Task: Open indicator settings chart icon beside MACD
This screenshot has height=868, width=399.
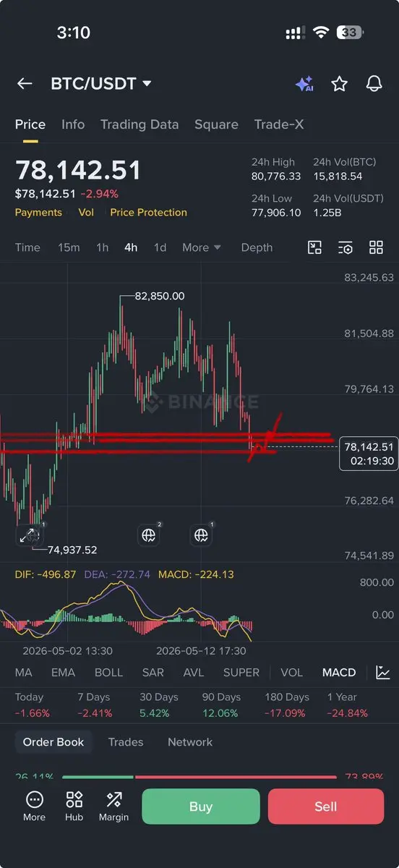Action: [383, 673]
